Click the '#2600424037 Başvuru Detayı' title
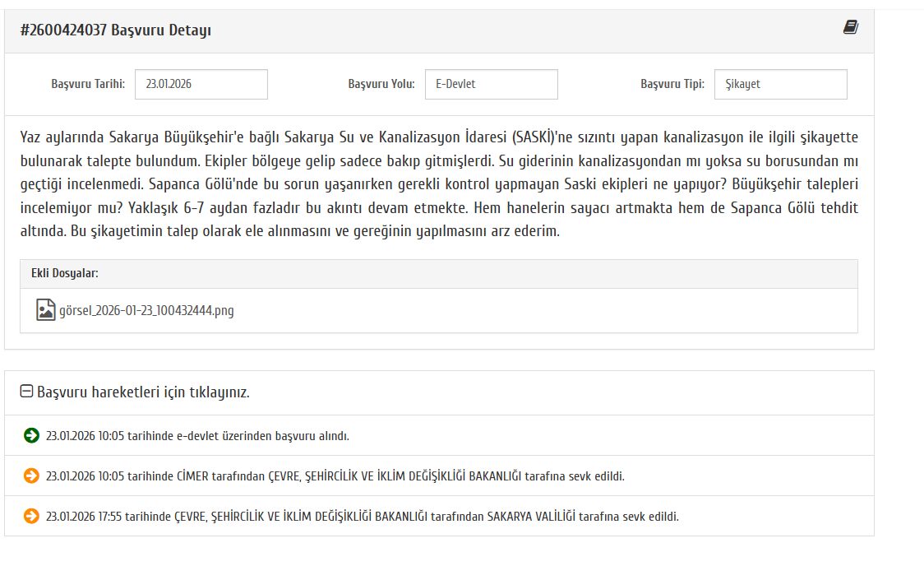The height and width of the screenshot is (566, 924). tap(116, 30)
